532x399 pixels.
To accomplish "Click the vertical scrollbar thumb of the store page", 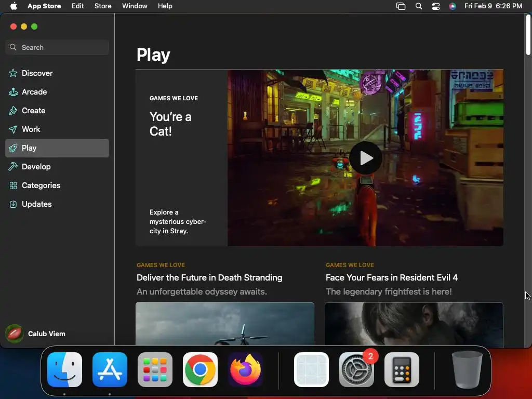I will click(x=528, y=34).
